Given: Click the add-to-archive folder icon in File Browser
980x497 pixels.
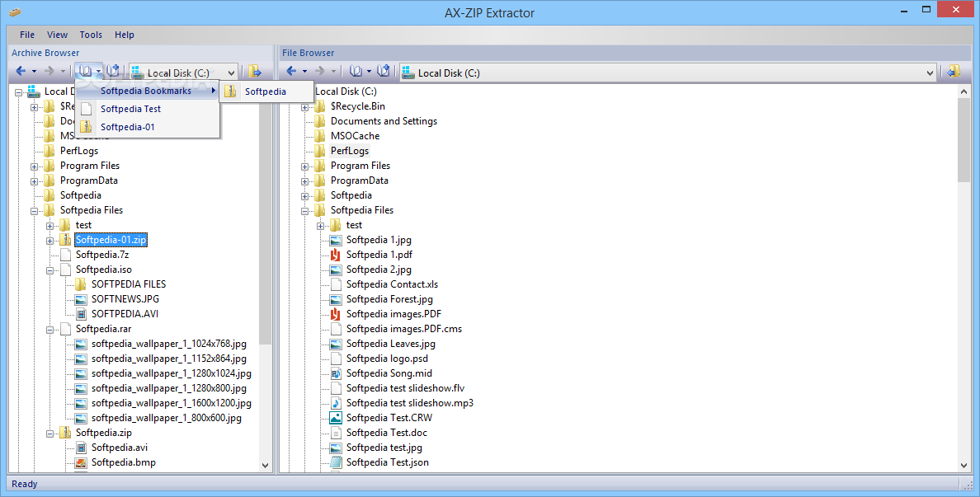Looking at the screenshot, I should tap(953, 72).
